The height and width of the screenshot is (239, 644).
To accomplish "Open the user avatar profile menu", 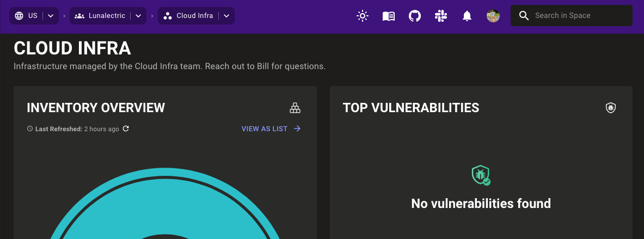I will 493,16.
